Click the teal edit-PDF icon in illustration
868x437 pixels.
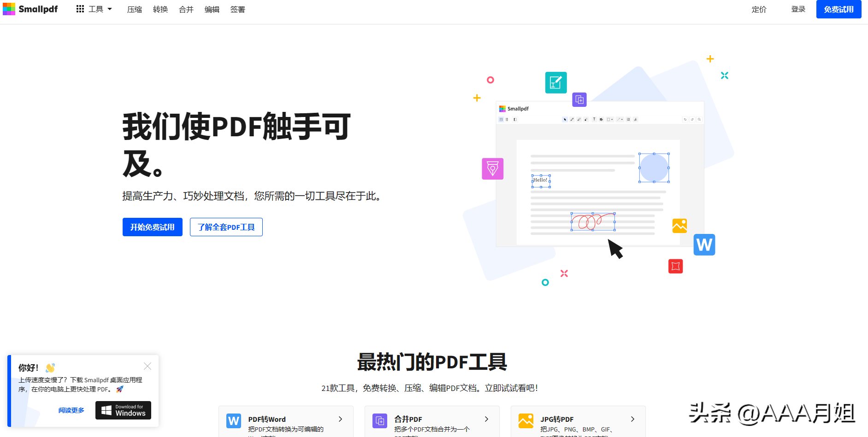556,83
